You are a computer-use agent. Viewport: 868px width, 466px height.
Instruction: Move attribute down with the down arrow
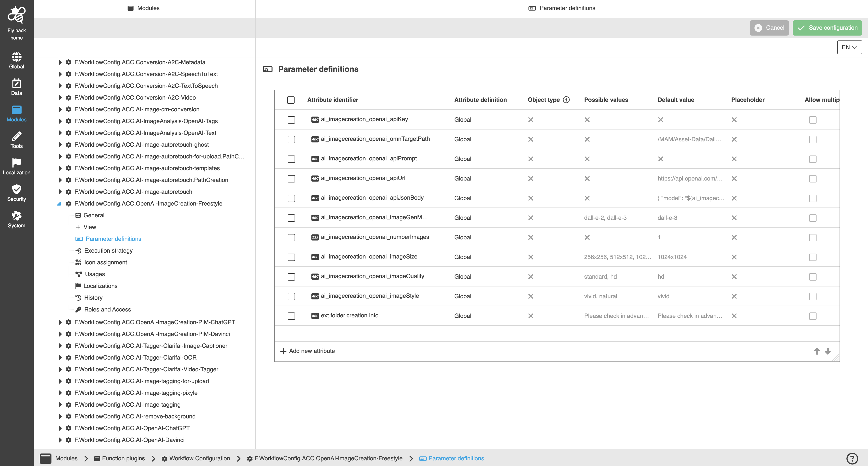point(828,351)
